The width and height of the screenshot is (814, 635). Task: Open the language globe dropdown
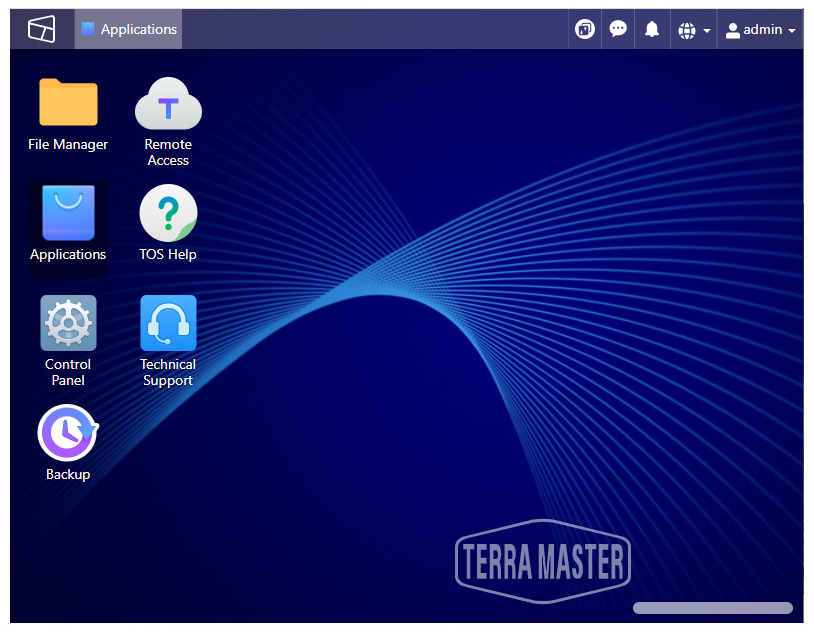click(694, 30)
